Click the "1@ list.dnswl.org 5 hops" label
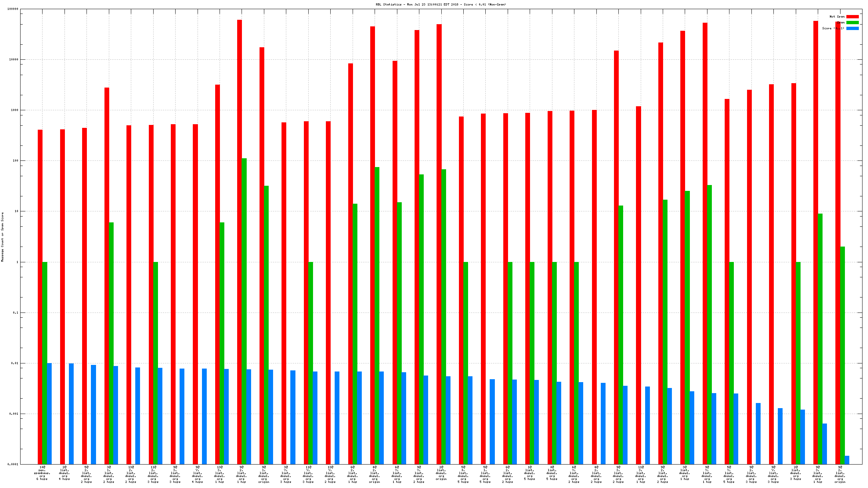 tap(530, 473)
